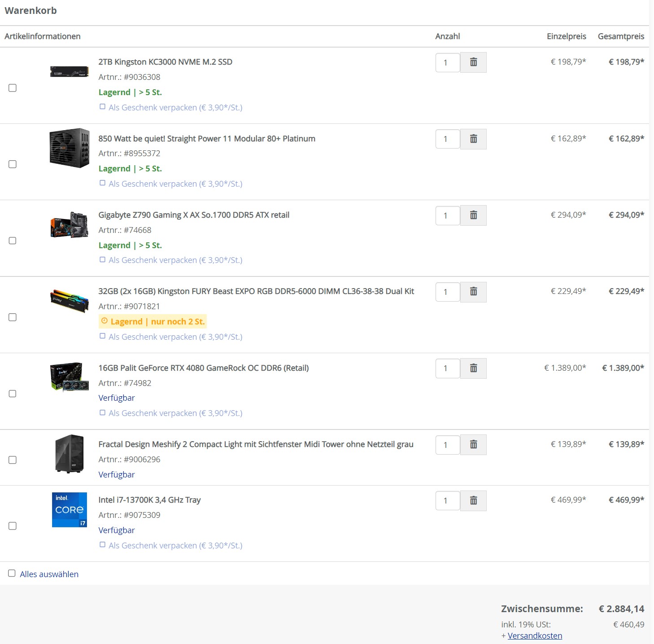Edit quantity field of Palit RTX 4080
The height and width of the screenshot is (644, 654).
(x=448, y=368)
